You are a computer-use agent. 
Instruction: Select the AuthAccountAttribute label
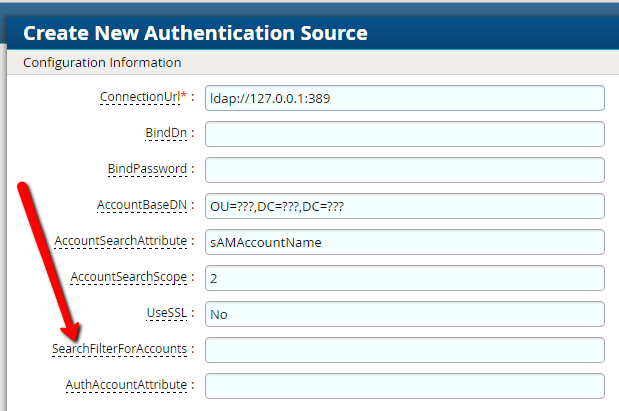point(128,385)
